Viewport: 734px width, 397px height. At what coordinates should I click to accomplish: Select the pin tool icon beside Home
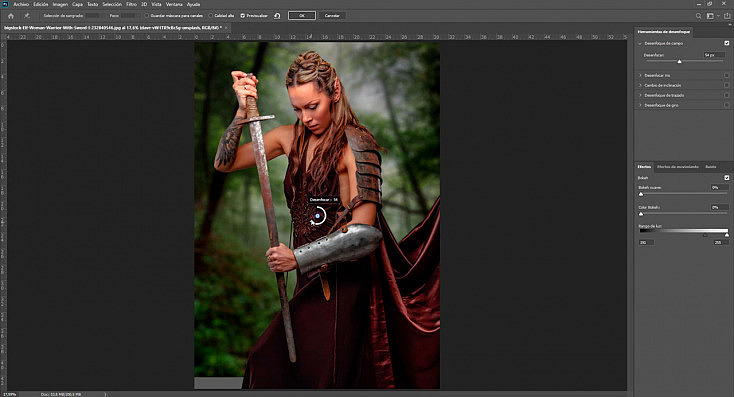[x=27, y=15]
